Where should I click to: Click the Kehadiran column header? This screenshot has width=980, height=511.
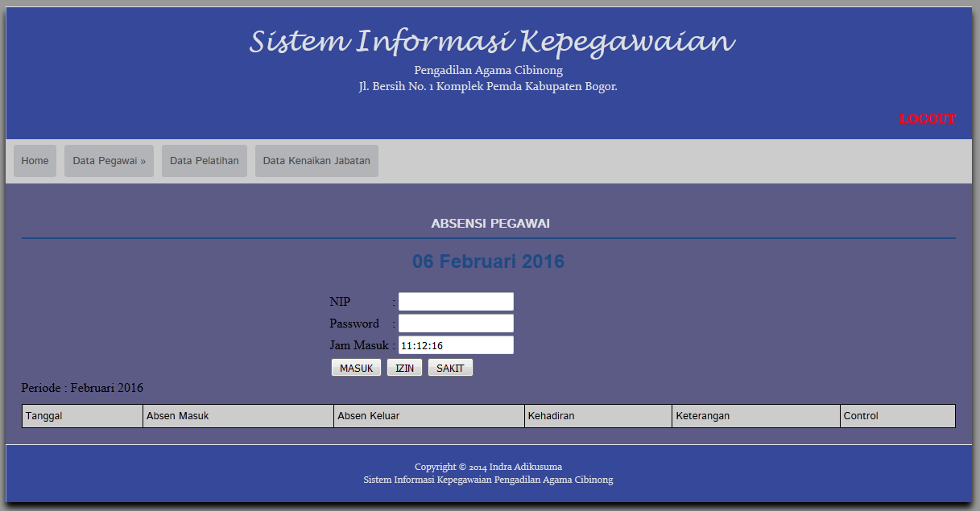point(598,415)
